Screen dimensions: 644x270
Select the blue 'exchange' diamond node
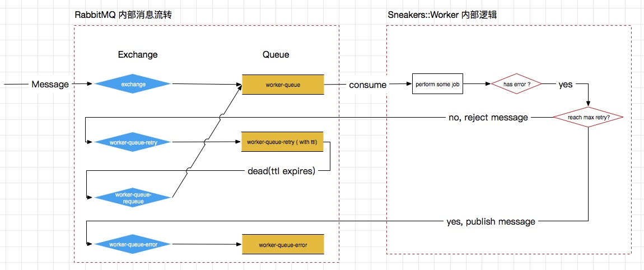click(133, 84)
